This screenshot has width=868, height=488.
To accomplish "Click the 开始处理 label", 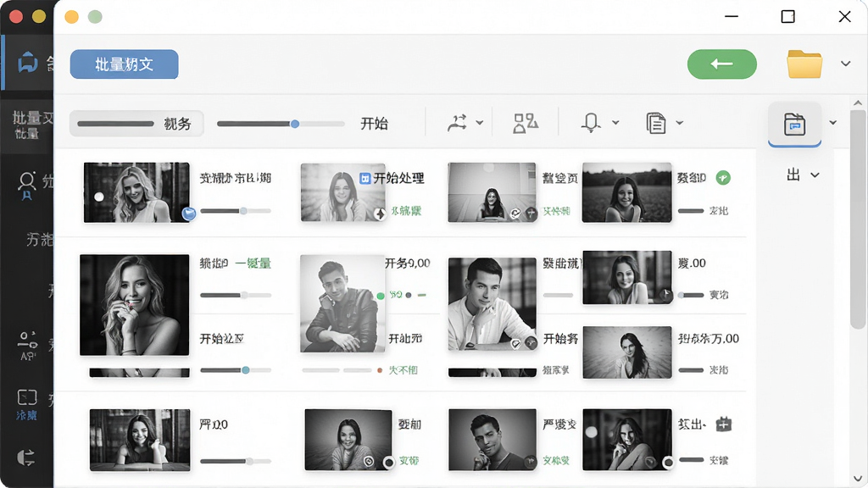I will click(x=398, y=178).
